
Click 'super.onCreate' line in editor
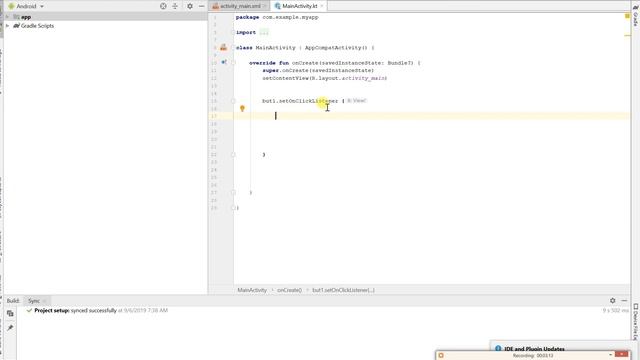click(318, 71)
